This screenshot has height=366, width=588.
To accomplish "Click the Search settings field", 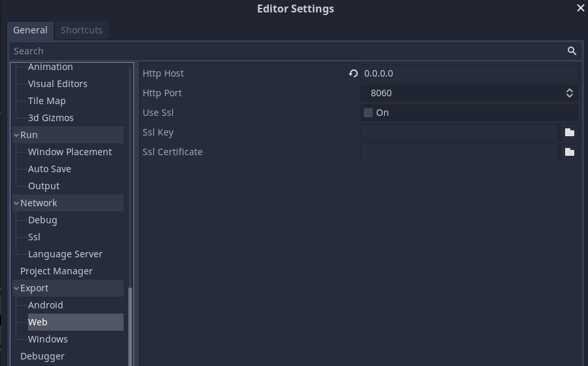I will pyautogui.click(x=288, y=51).
